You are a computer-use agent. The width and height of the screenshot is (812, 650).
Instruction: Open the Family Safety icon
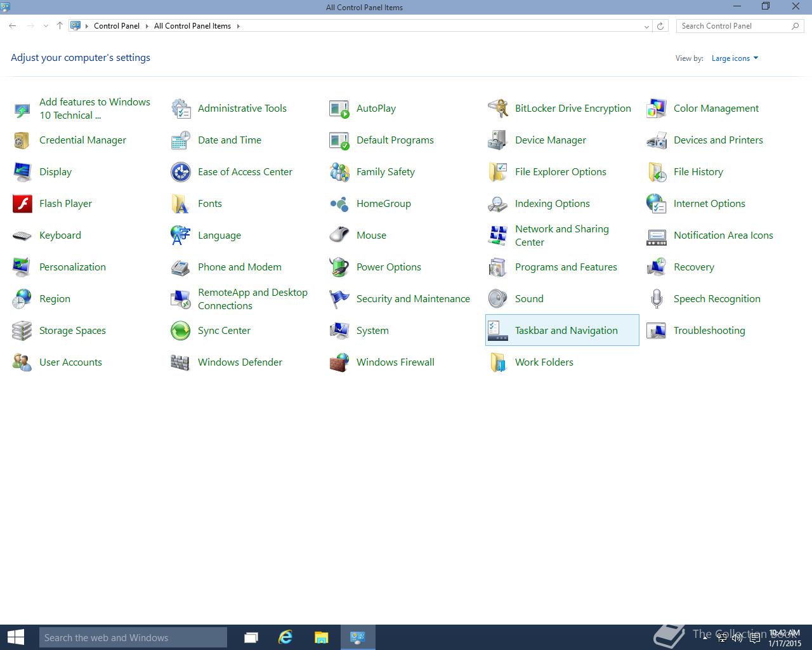click(x=339, y=172)
